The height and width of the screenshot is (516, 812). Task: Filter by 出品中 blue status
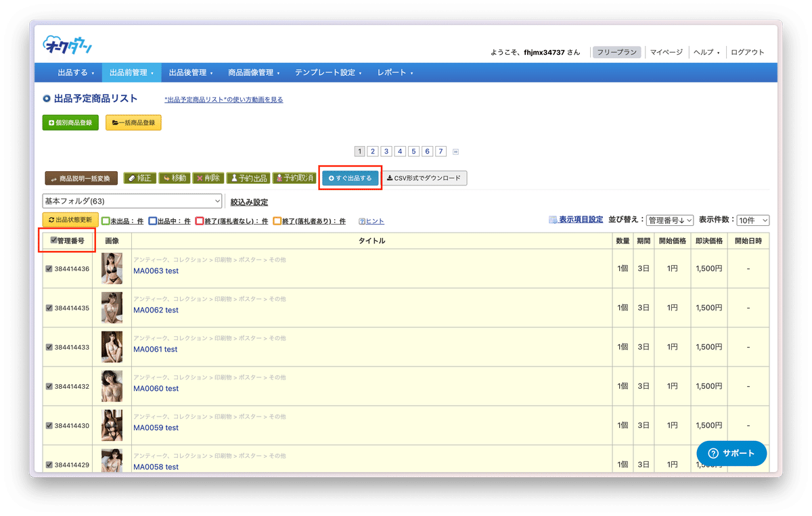169,221
